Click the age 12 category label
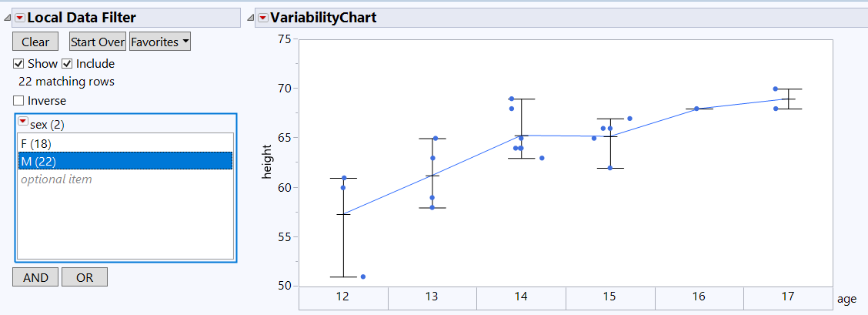Screen dimensions: 868x315 tap(342, 297)
